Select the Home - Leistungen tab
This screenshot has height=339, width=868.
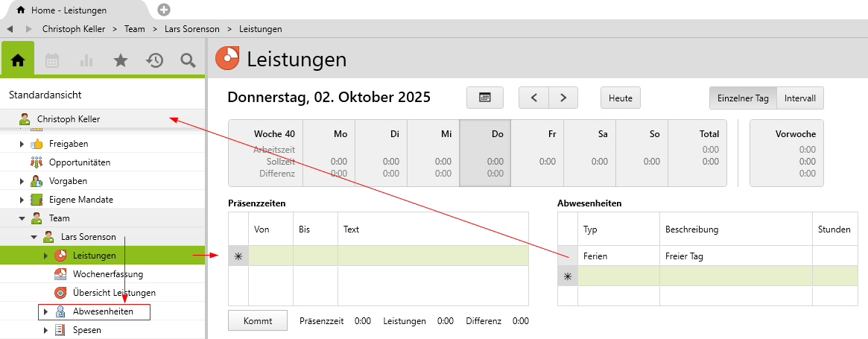tap(67, 10)
